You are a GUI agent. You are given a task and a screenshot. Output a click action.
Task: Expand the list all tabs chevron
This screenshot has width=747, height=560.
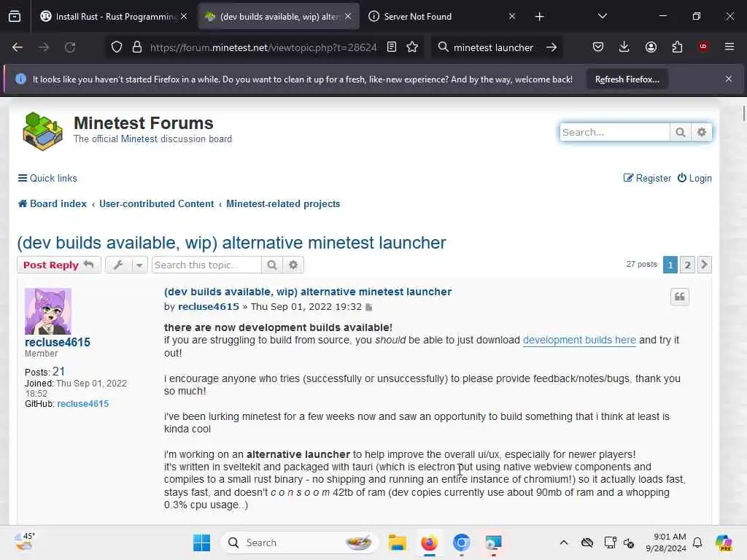point(602,16)
